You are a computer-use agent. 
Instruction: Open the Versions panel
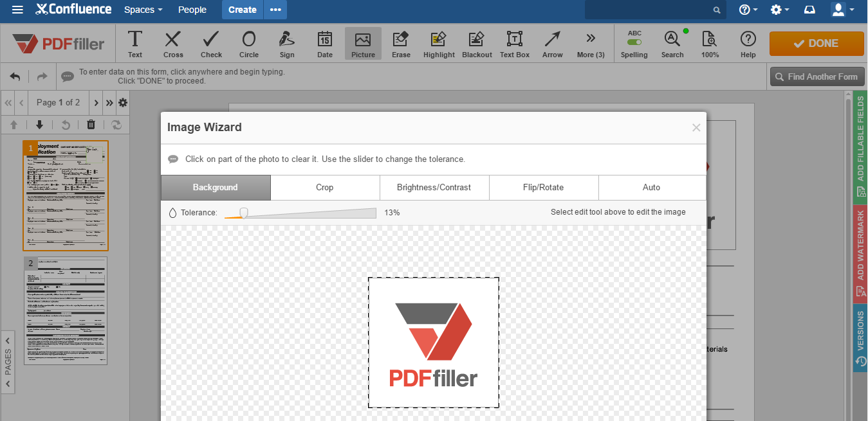[x=860, y=338]
